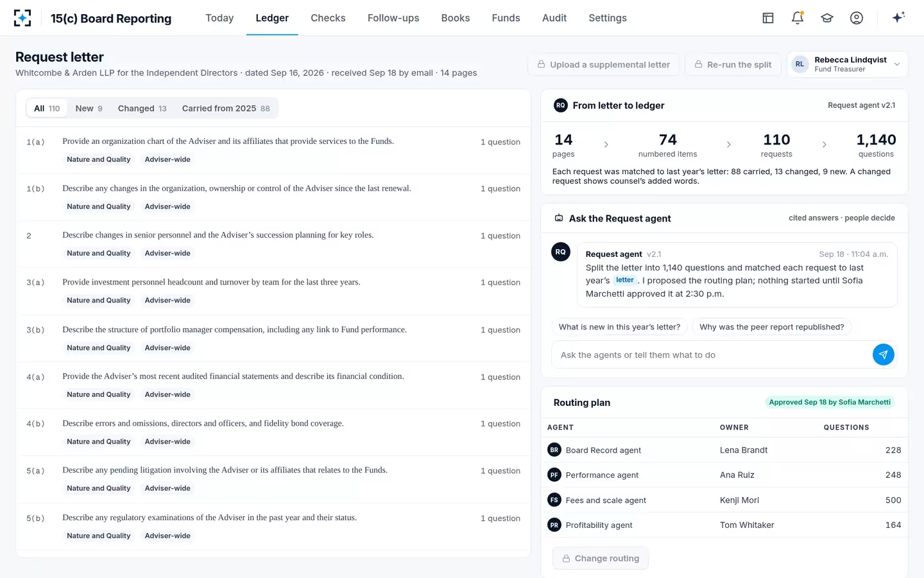Click the 'Approved Sep 18 by Sofia Marchetti' badge

pos(830,402)
